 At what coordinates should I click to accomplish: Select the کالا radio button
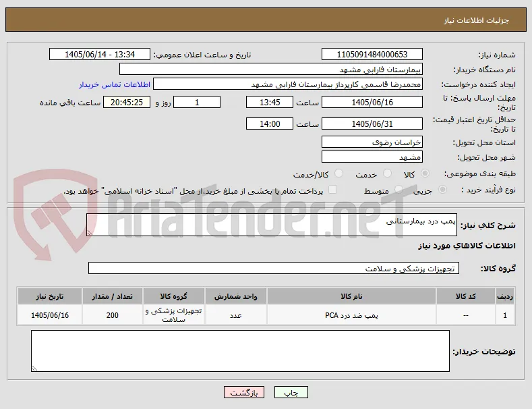(x=425, y=173)
